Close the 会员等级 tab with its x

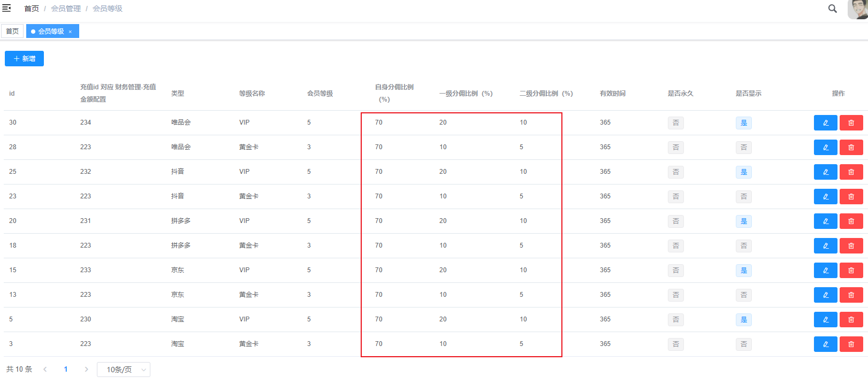coord(70,32)
